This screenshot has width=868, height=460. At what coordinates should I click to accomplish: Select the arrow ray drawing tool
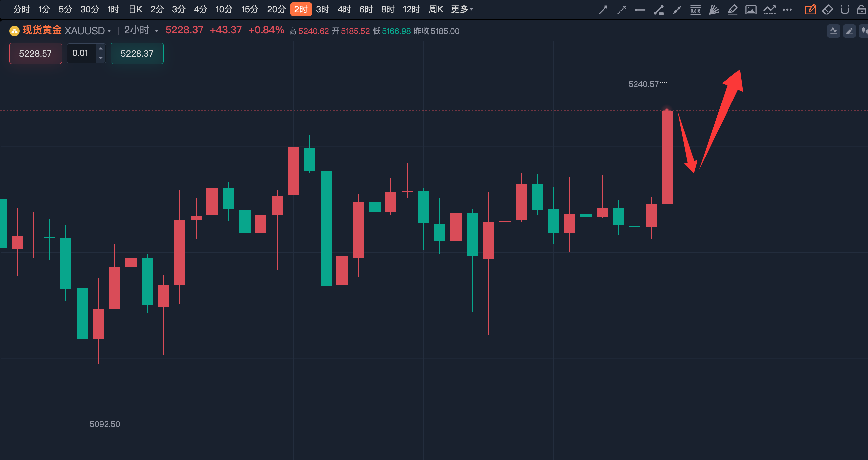click(622, 10)
